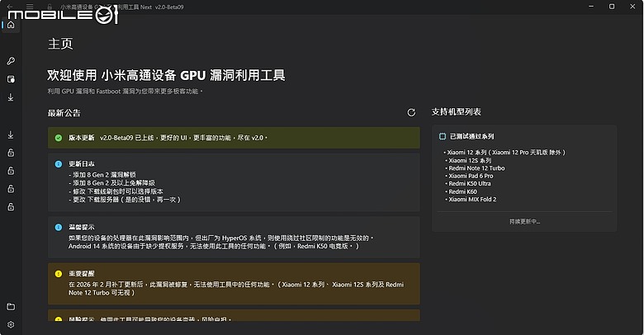Click the 主页 page title
Image resolution: width=644 pixels, height=335 pixels.
point(60,44)
